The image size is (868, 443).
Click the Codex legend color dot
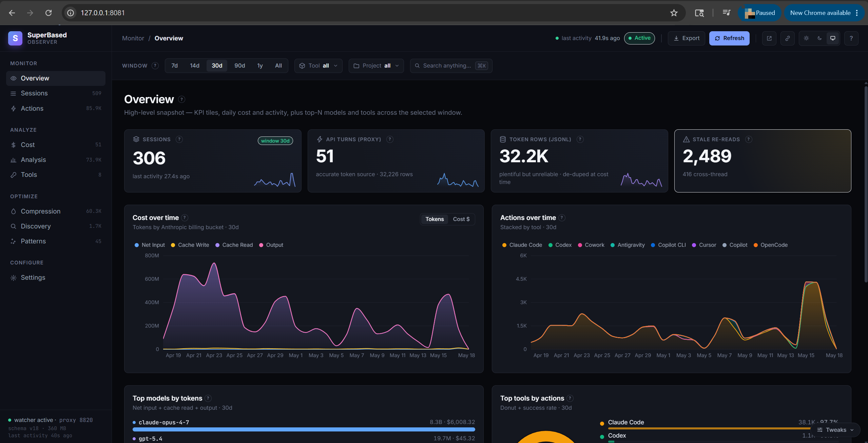click(x=551, y=245)
